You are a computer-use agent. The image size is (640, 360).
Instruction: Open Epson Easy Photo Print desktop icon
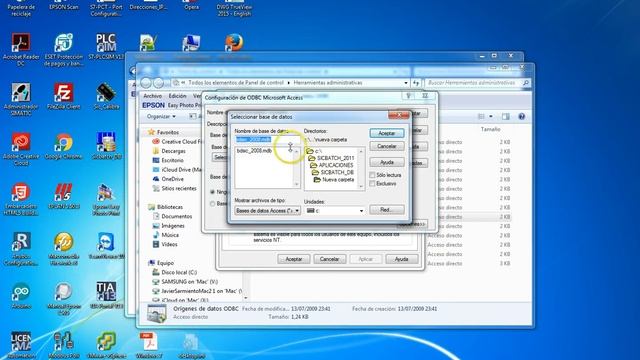pos(106,199)
